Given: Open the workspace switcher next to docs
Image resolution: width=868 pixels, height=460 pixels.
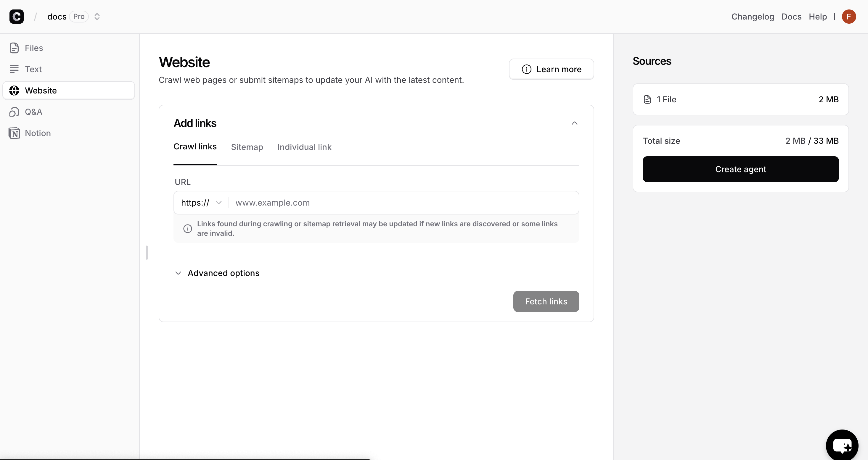Looking at the screenshot, I should click(x=97, y=16).
